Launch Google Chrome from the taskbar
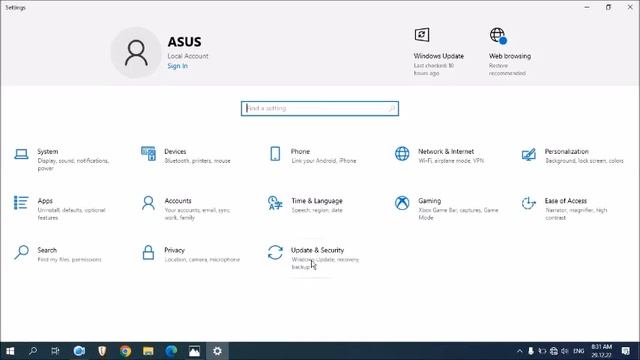640x360 pixels. (x=125, y=351)
